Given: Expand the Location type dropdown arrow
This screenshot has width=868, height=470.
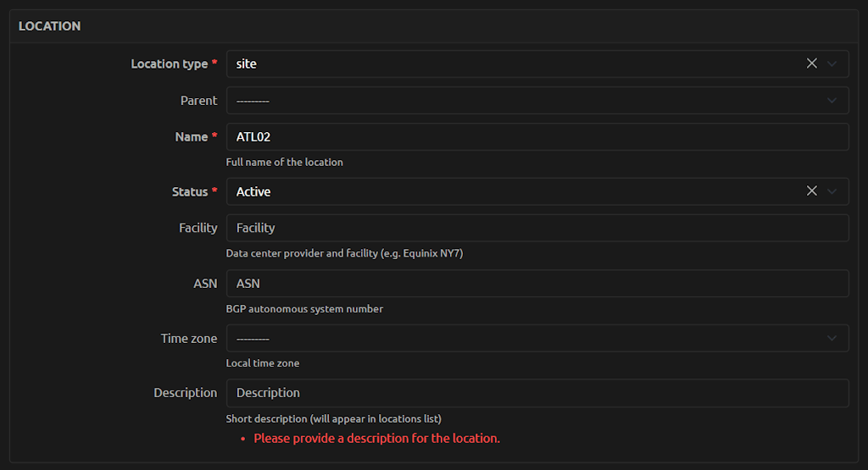Looking at the screenshot, I should point(832,64).
